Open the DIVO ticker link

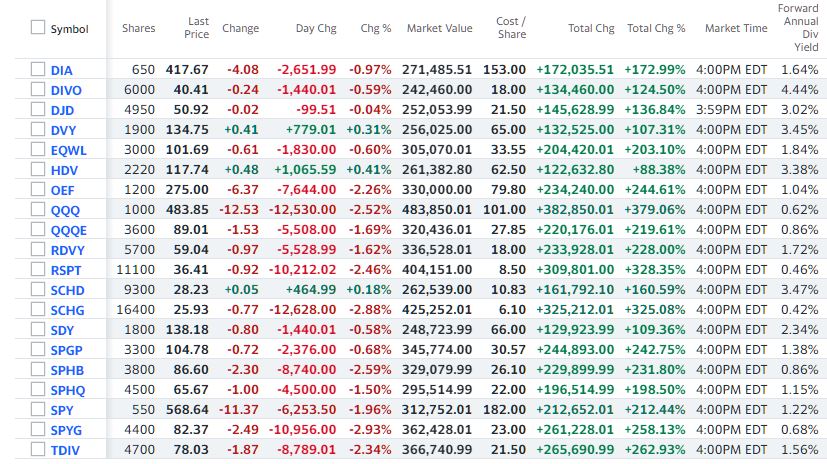(67, 89)
